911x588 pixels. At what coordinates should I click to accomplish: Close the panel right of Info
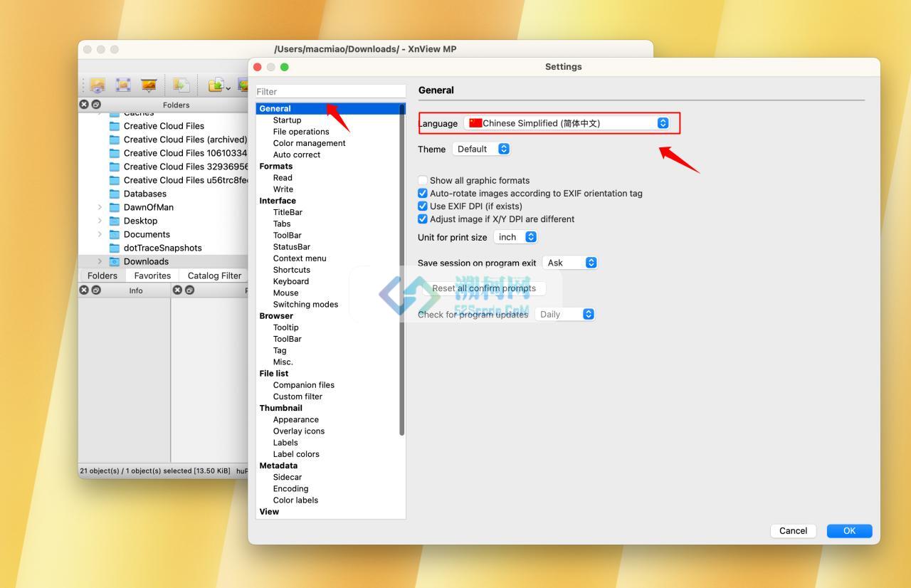[x=178, y=290]
